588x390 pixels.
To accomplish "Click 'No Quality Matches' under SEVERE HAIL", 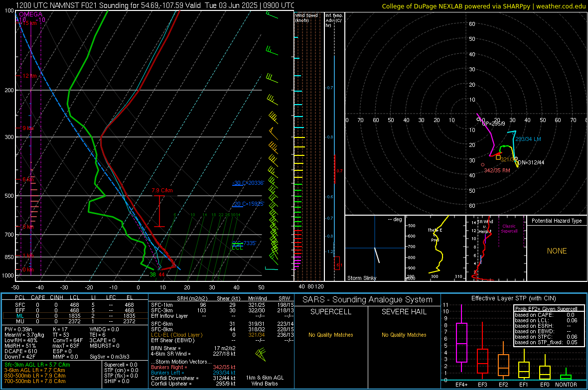I will [404, 335].
